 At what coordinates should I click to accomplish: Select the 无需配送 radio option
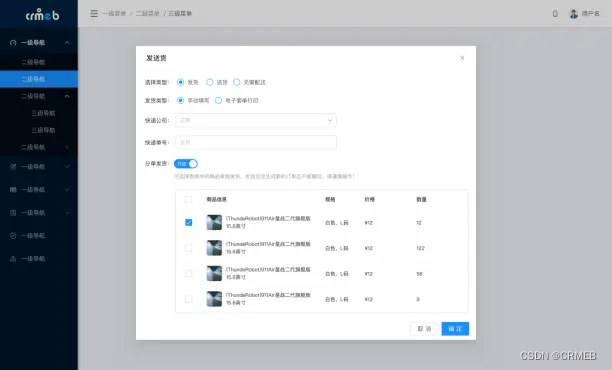coord(237,82)
